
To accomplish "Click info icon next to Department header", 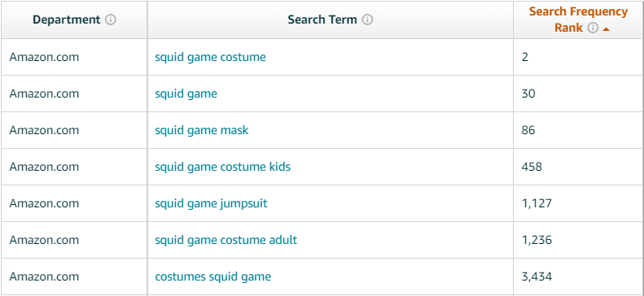I will point(111,20).
